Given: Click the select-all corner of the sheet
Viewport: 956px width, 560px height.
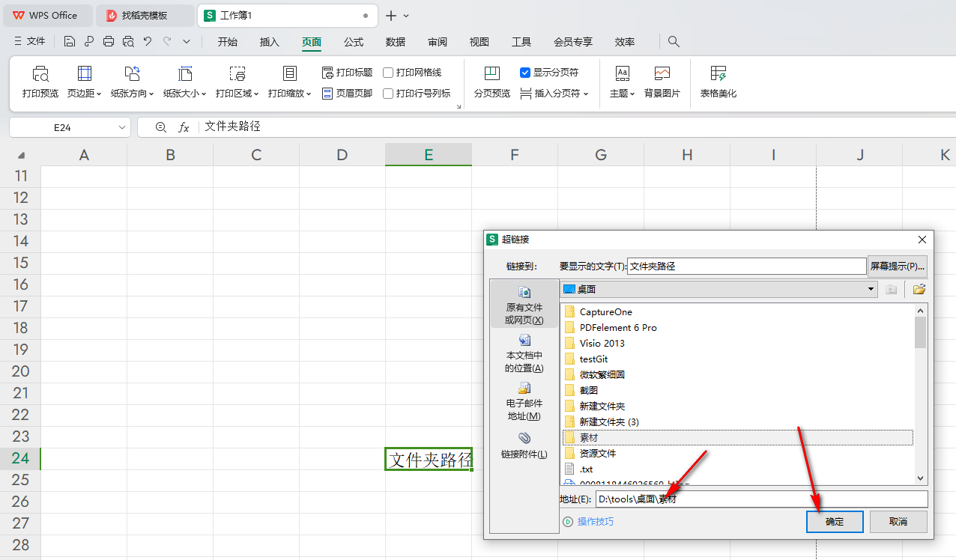Looking at the screenshot, I should 20,155.
